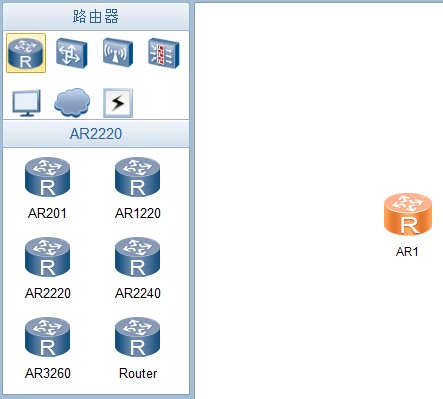Click the 路由器 panel header

pos(96,16)
